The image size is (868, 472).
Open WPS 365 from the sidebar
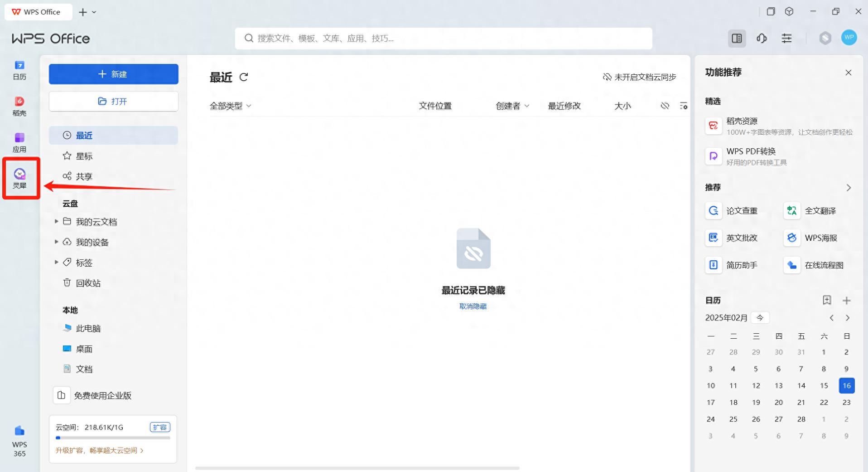pos(19,442)
